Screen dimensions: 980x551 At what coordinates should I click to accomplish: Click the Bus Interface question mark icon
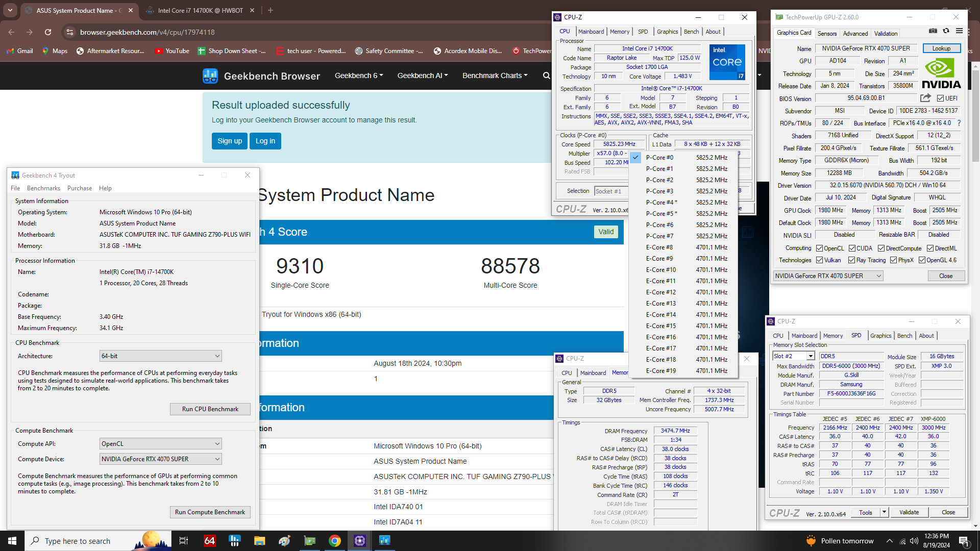point(959,123)
